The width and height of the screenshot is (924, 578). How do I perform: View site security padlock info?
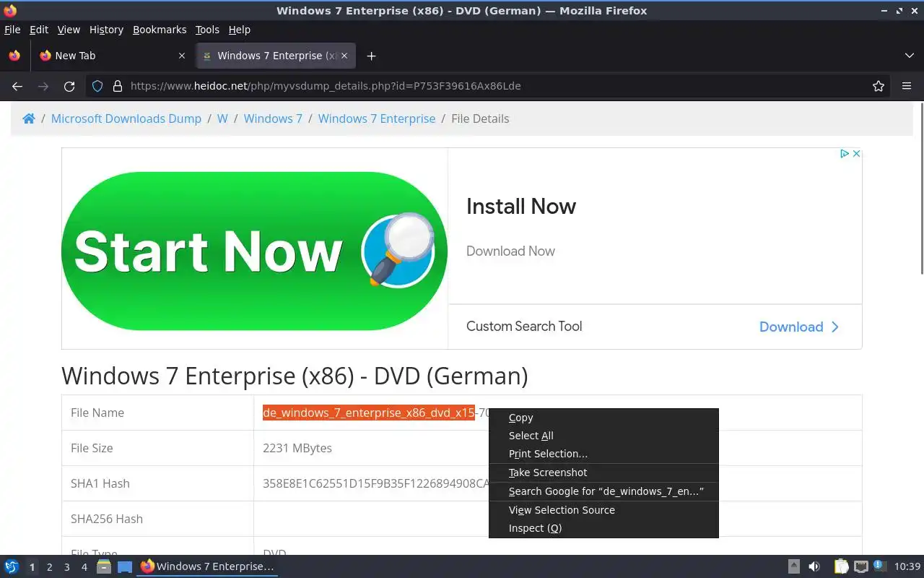coord(118,86)
